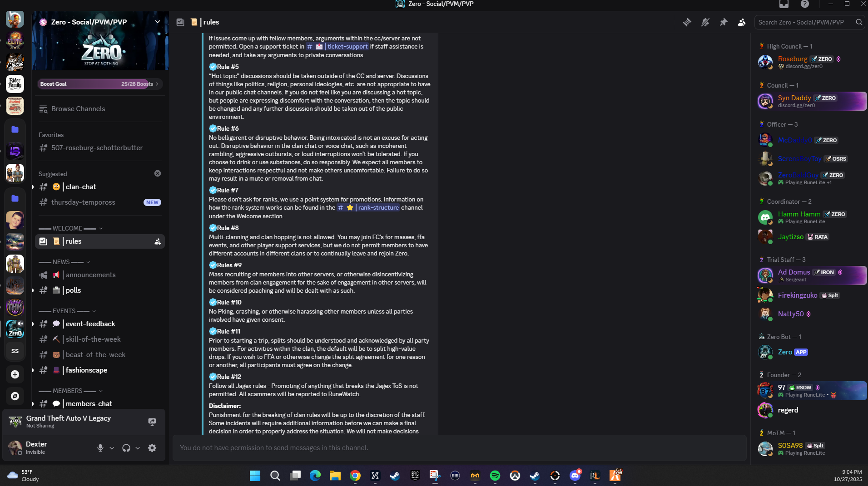Toggle the member list visibility

742,22
